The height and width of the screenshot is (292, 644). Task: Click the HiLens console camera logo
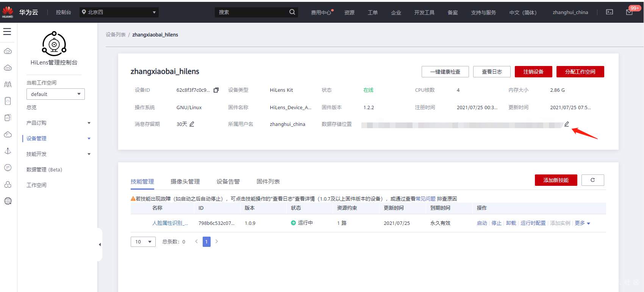[54, 44]
